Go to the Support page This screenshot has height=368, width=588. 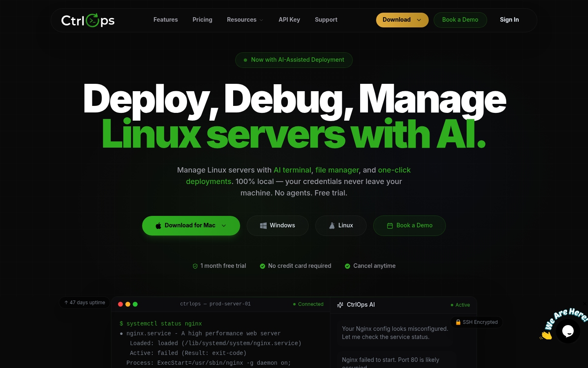[326, 20]
